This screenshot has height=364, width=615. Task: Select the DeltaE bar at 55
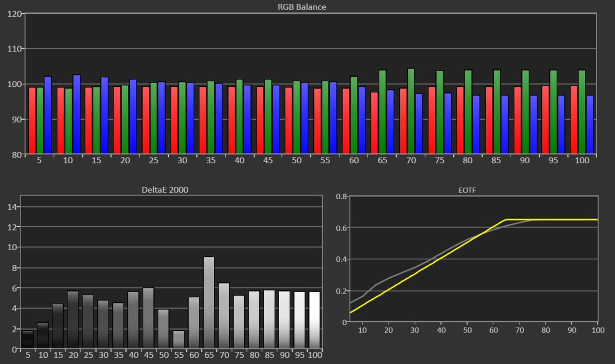178,340
